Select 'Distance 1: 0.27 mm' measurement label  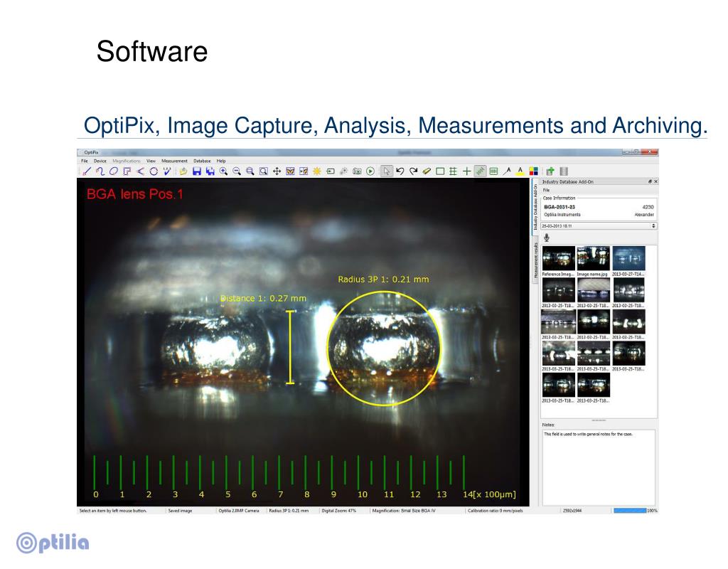pos(263,298)
